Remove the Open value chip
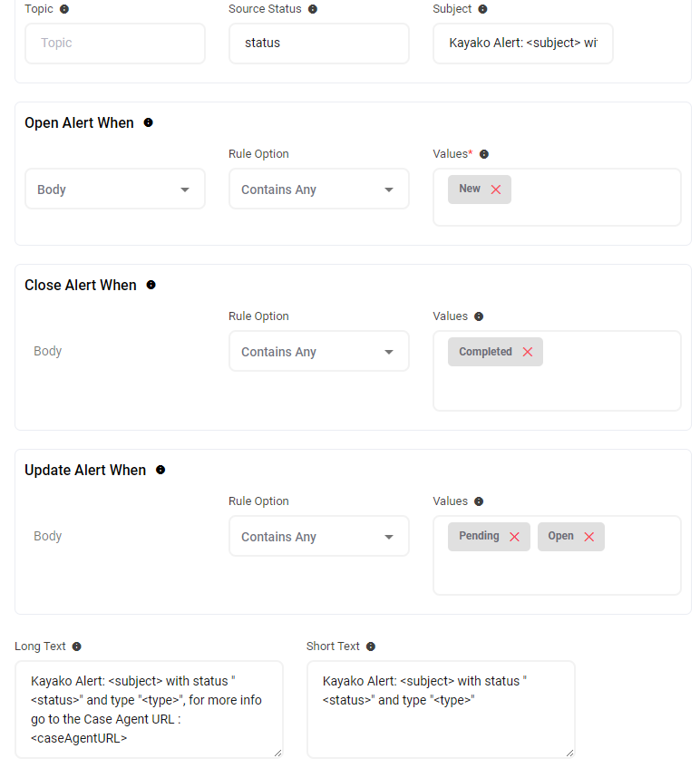The width and height of the screenshot is (700, 768). pyautogui.click(x=588, y=537)
